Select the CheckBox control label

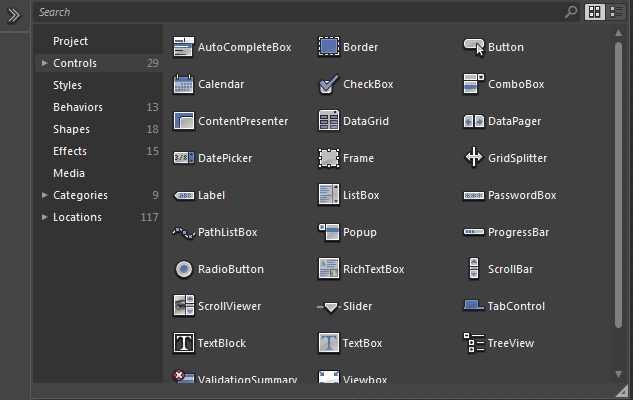[368, 84]
